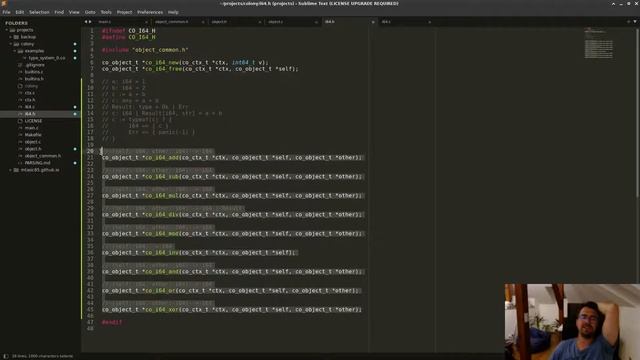Open the Selection menu
This screenshot has width=640, height=360.
[39, 12]
